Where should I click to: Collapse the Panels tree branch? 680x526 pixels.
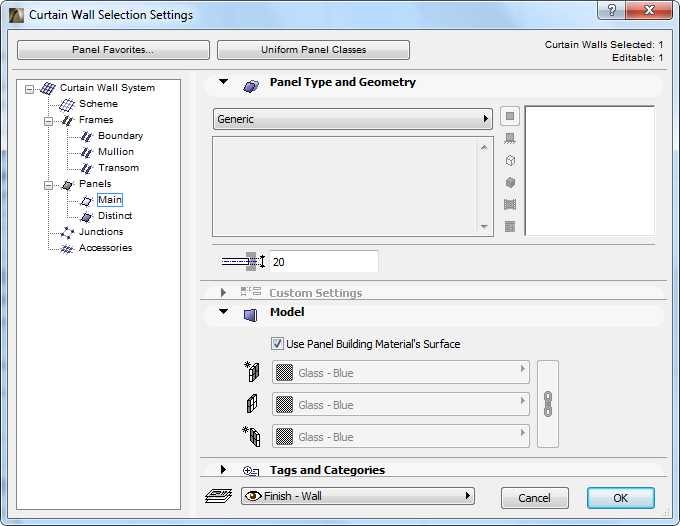[48, 185]
